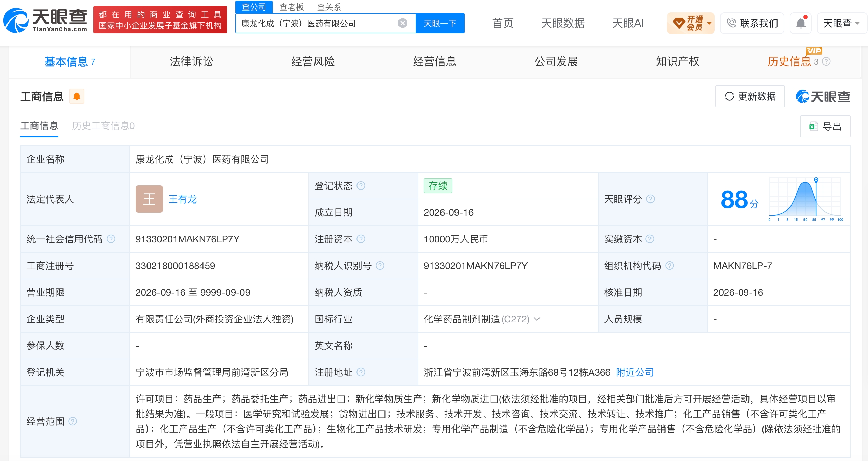Click the 更新数据 button
Screen dimensions: 868x461
750,97
